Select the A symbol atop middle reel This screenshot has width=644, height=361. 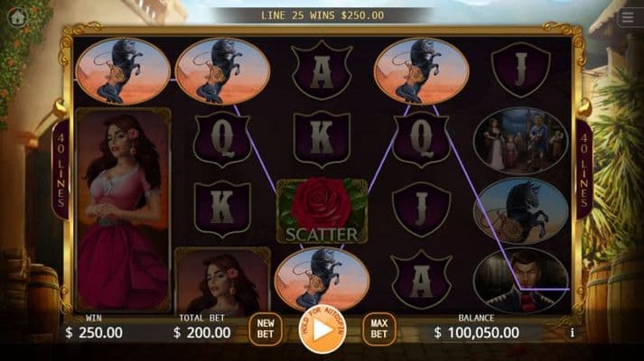pyautogui.click(x=322, y=70)
